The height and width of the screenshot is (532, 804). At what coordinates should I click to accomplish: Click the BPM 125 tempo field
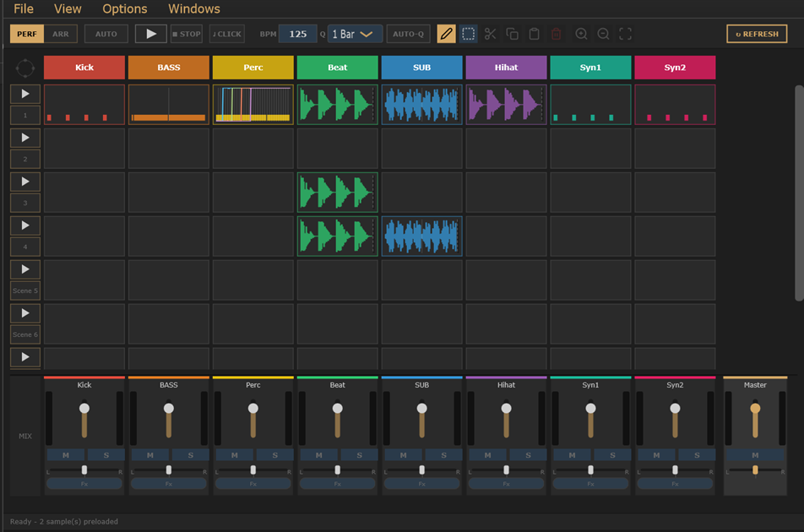coord(298,34)
